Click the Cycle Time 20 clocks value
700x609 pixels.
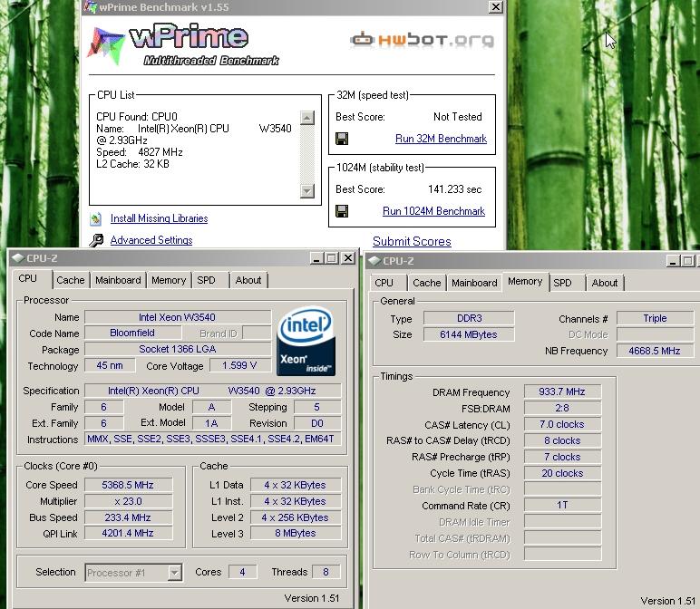(x=562, y=473)
